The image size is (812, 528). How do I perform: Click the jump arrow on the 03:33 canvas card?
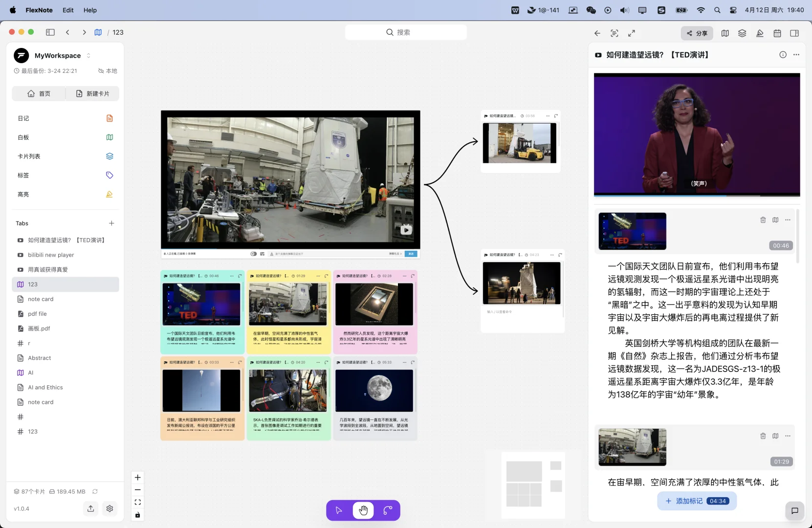tap(240, 362)
